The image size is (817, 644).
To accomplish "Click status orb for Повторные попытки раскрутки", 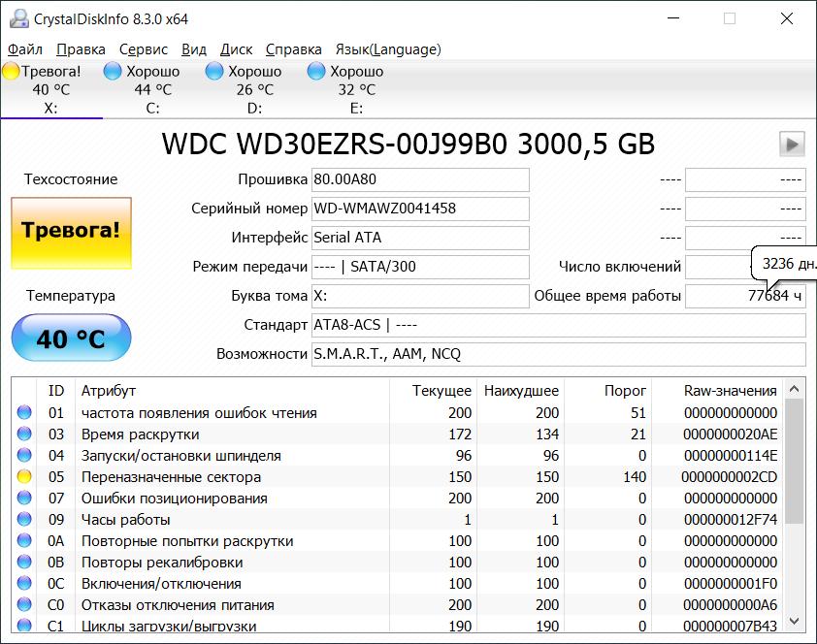I will (x=24, y=541).
